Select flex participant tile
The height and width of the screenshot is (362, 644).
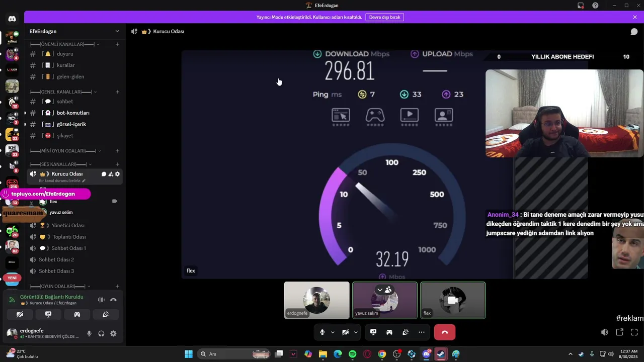click(453, 300)
